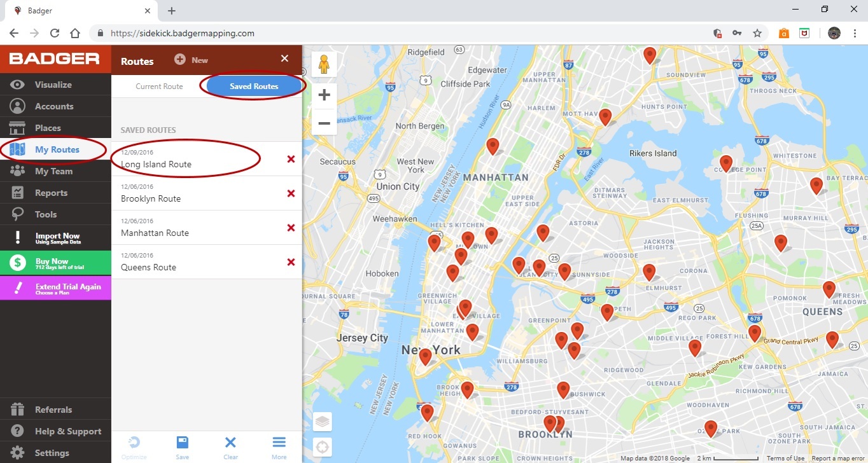The height and width of the screenshot is (463, 868).
Task: Open the Settings gear icon
Action: click(18, 453)
